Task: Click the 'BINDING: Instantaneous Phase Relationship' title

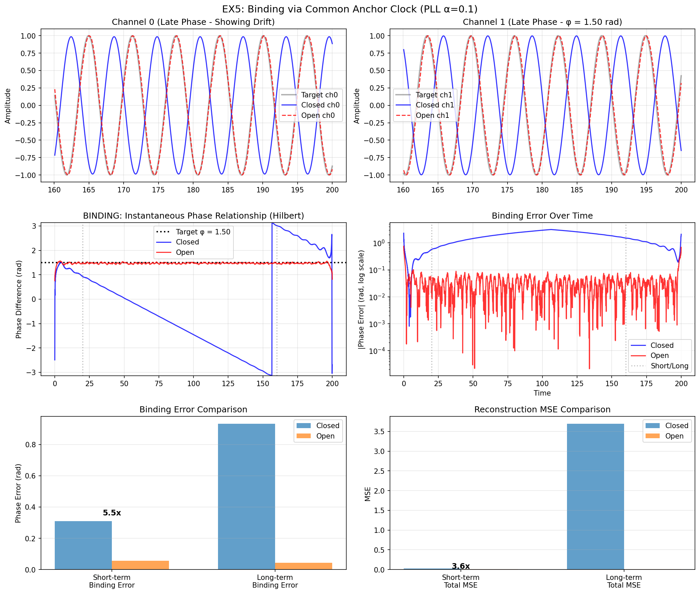Action: coord(193,216)
